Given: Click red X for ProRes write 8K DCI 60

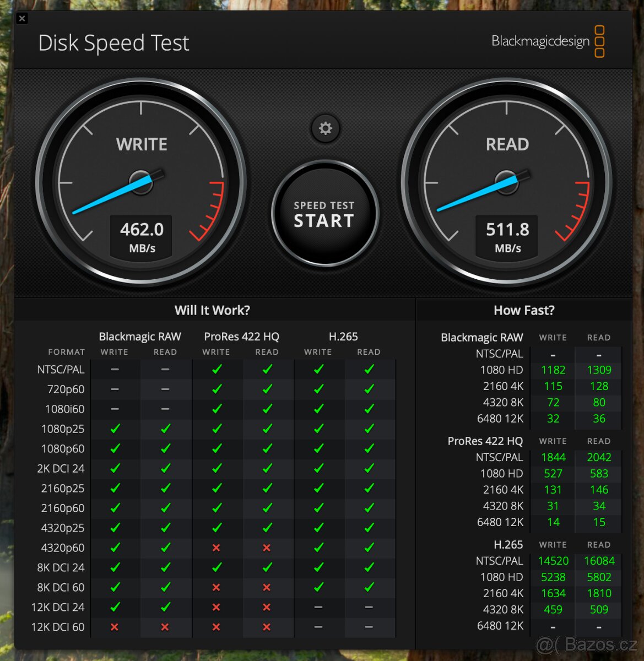Looking at the screenshot, I should tap(216, 587).
